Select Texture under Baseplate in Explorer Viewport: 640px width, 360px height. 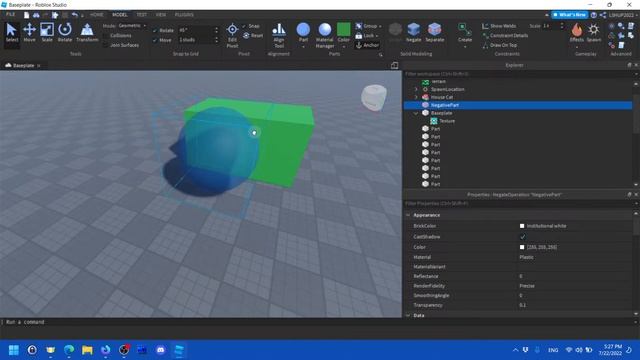[447, 121]
